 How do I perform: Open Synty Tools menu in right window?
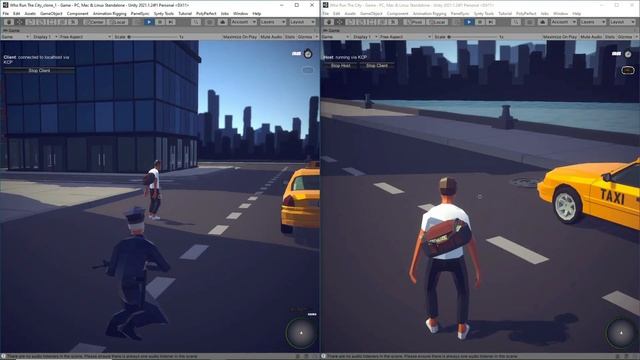pos(484,13)
